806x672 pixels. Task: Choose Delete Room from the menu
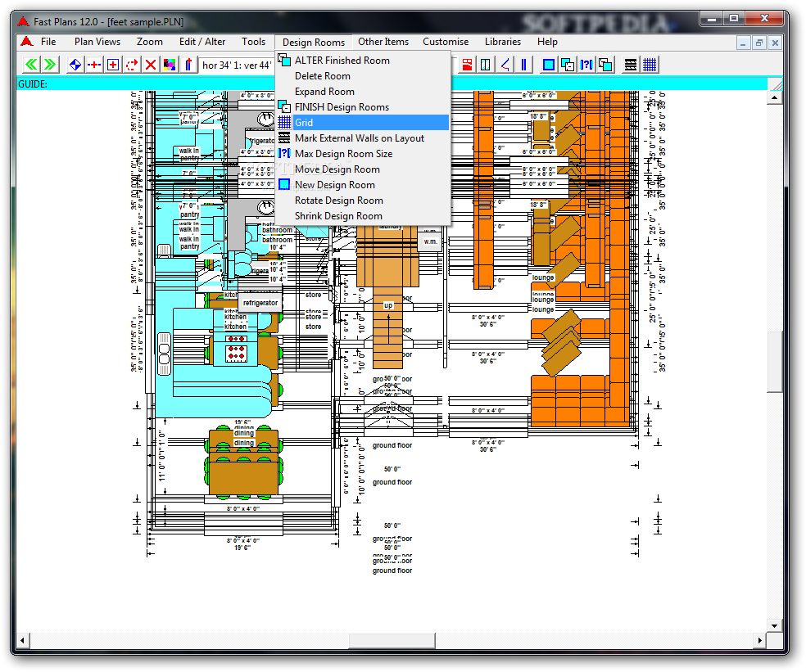coord(363,75)
